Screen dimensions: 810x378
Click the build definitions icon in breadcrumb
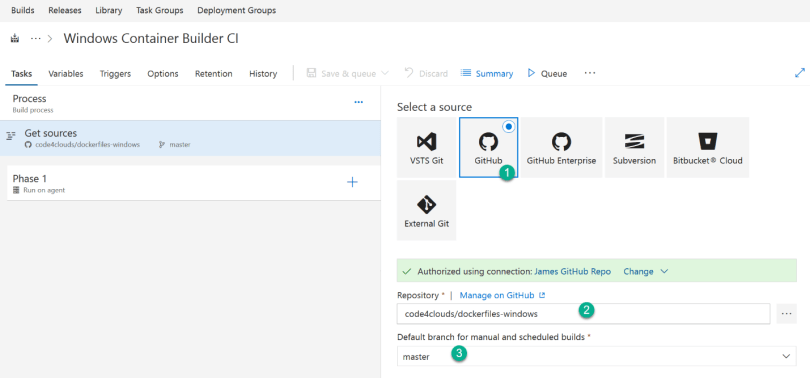click(x=14, y=38)
